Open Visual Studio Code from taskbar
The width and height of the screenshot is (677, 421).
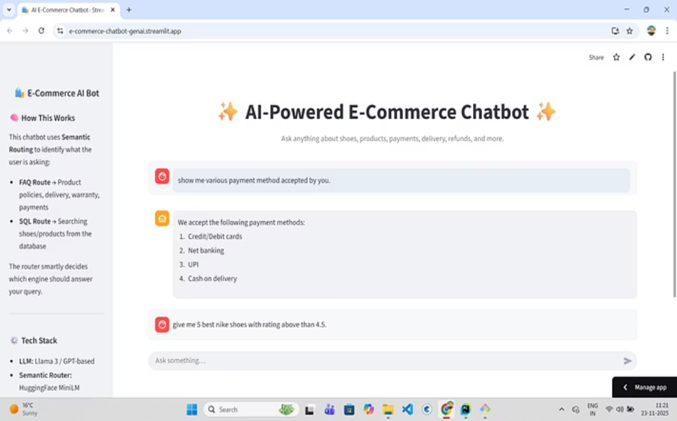click(x=407, y=409)
